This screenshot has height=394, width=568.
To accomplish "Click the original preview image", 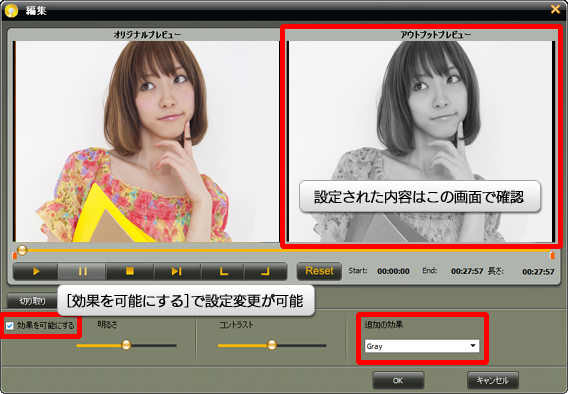I will pos(147,141).
